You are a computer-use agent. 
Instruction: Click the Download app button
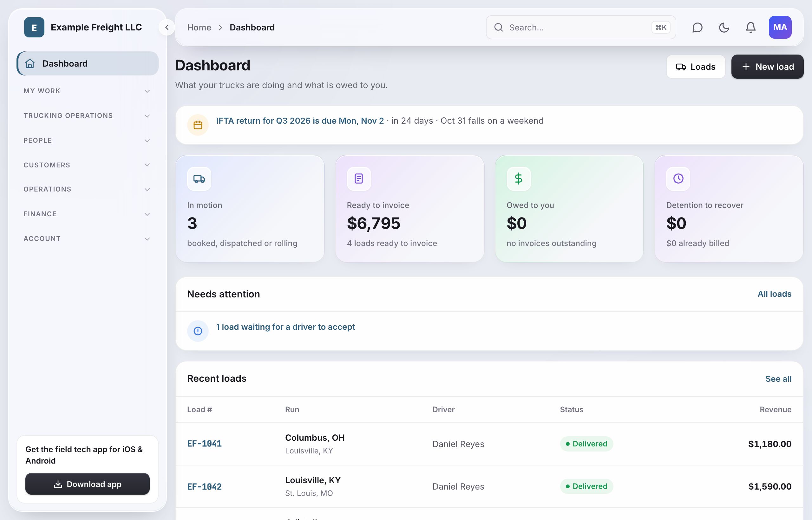coord(88,484)
